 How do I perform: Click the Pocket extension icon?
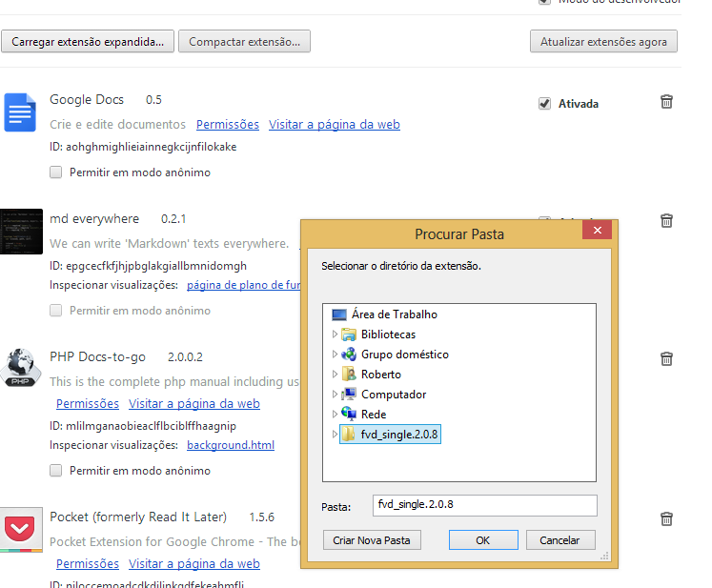[x=21, y=530]
